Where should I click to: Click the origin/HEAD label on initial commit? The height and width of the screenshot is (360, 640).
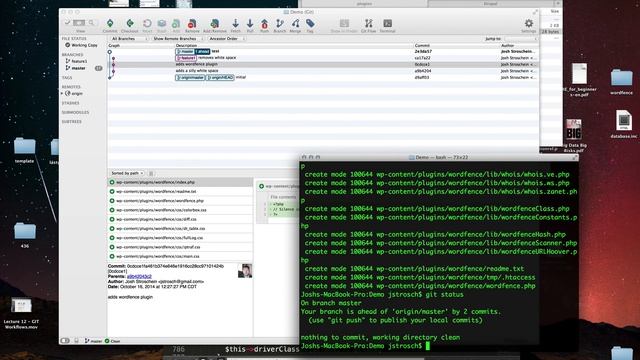tap(220, 77)
